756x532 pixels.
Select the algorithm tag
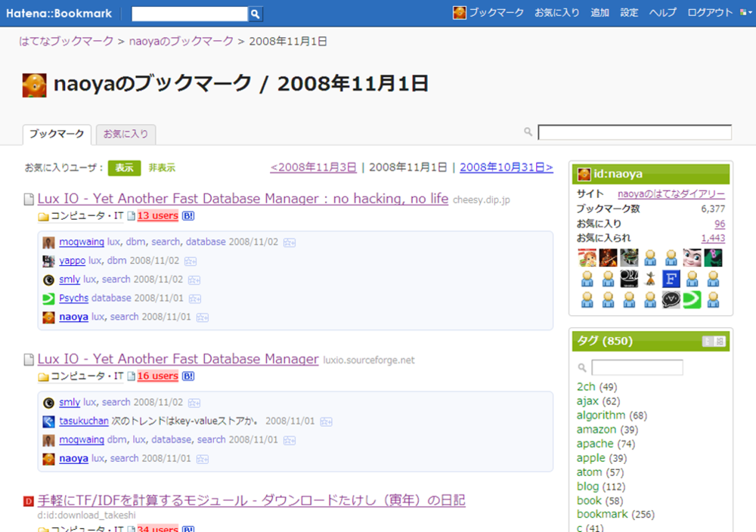[x=601, y=416]
